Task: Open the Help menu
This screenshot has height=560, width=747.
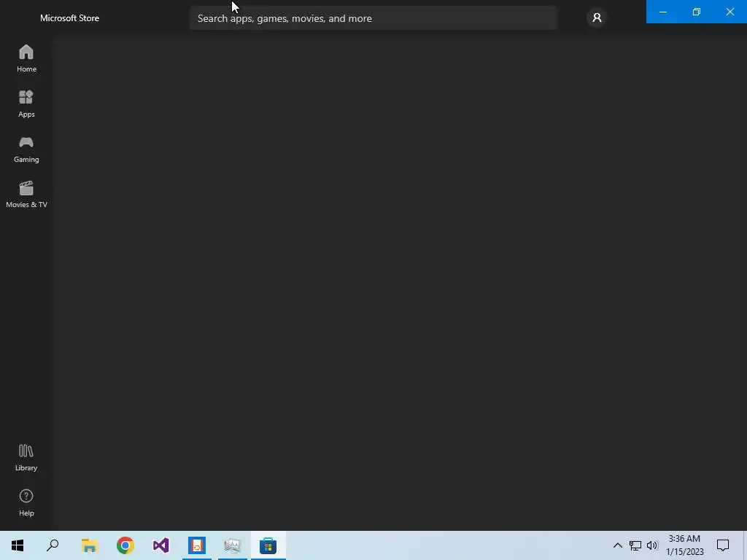Action: tap(26, 503)
